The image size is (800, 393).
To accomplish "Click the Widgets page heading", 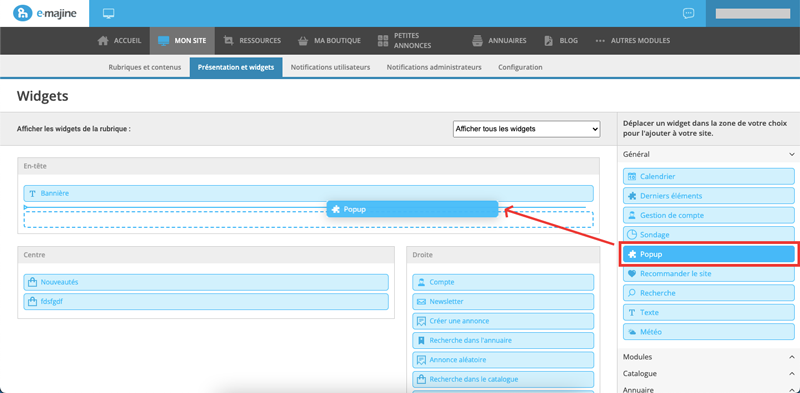I will (x=43, y=96).
